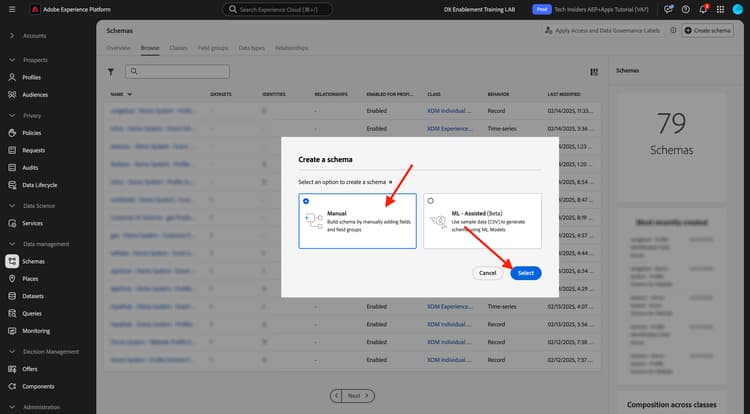The width and height of the screenshot is (750, 414).
Task: Click the notifications bell icon
Action: 703,10
